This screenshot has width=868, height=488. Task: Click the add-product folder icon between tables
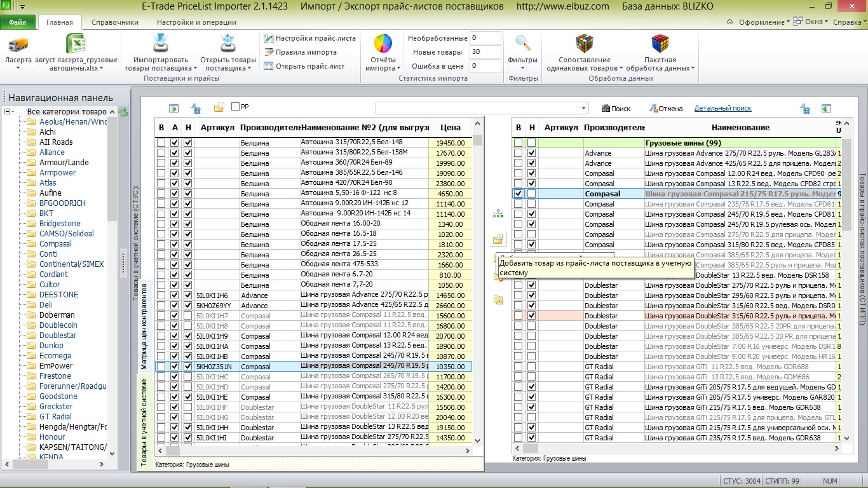[498, 240]
